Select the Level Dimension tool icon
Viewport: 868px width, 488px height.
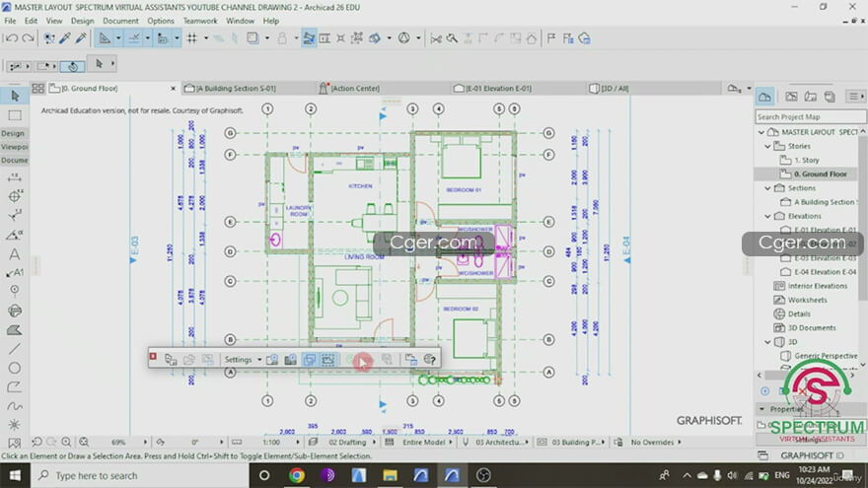[x=15, y=196]
